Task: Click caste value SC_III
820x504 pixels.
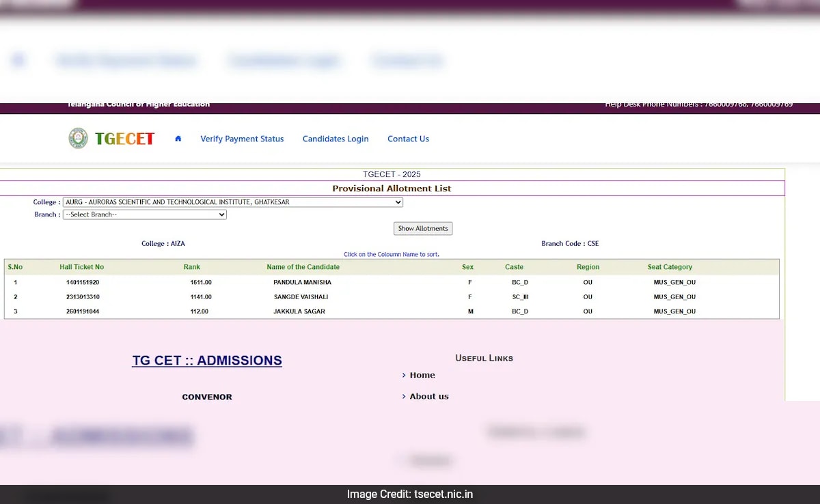Action: [x=520, y=297]
